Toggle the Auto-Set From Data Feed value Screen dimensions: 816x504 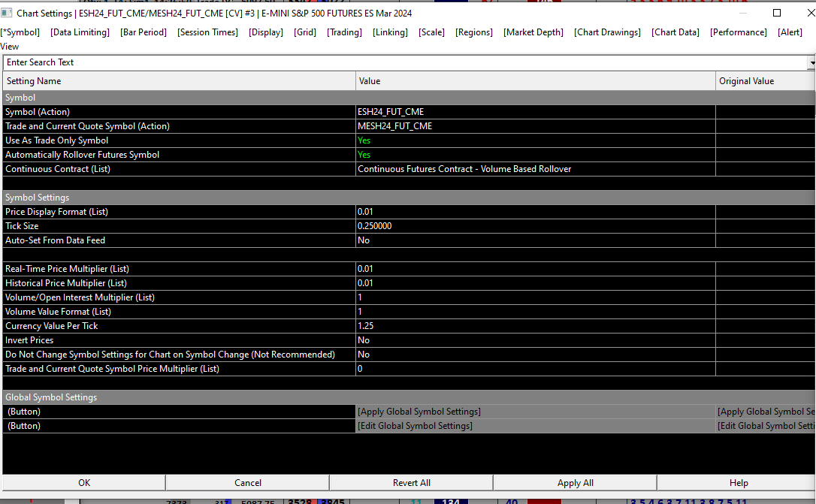coord(364,240)
